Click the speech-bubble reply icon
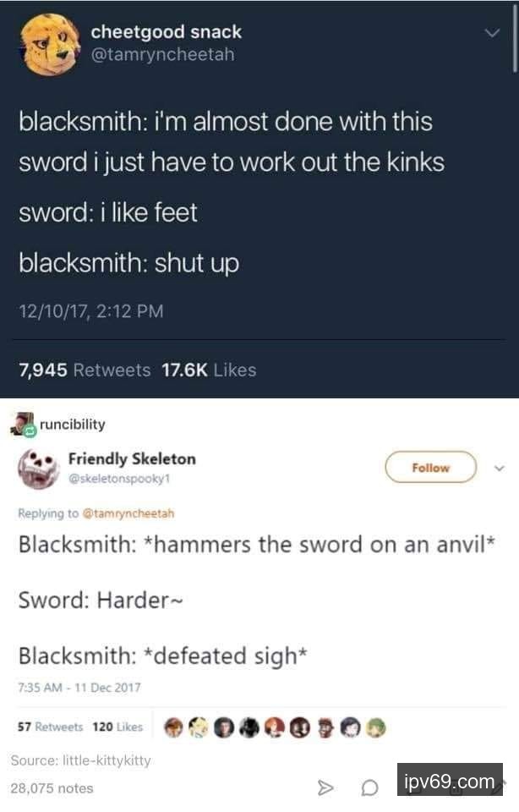This screenshot has height=812, width=519. (x=369, y=788)
